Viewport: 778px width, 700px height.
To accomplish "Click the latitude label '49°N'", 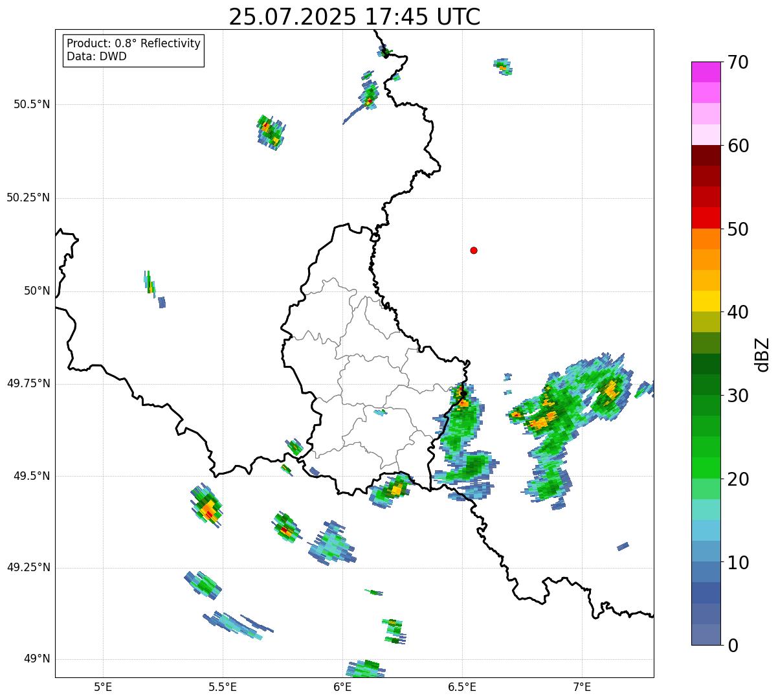I will [x=37, y=659].
